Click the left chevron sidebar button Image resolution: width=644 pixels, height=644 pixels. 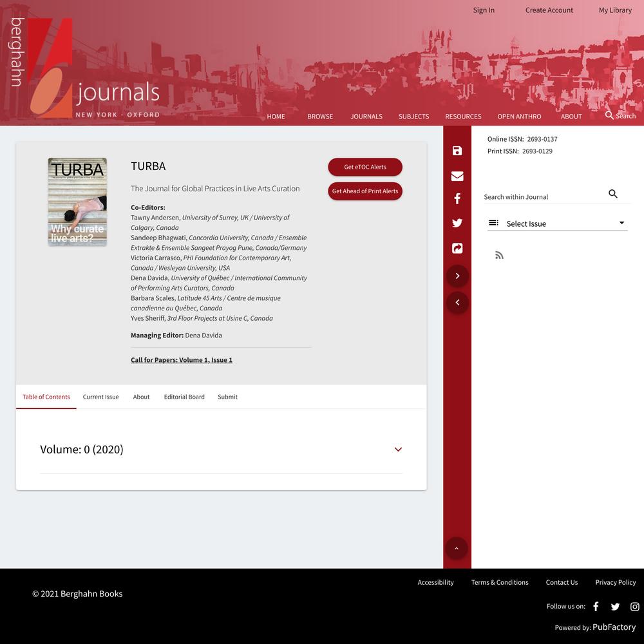[x=457, y=303]
